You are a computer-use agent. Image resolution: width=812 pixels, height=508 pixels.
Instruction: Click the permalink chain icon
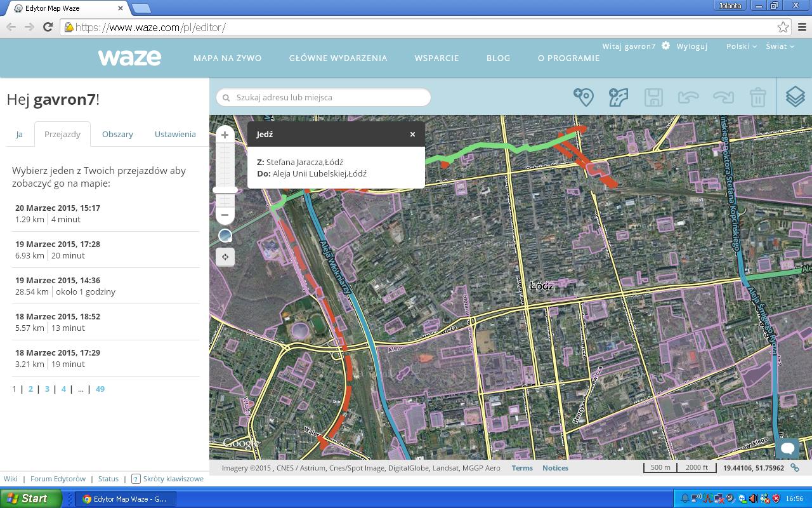click(795, 468)
